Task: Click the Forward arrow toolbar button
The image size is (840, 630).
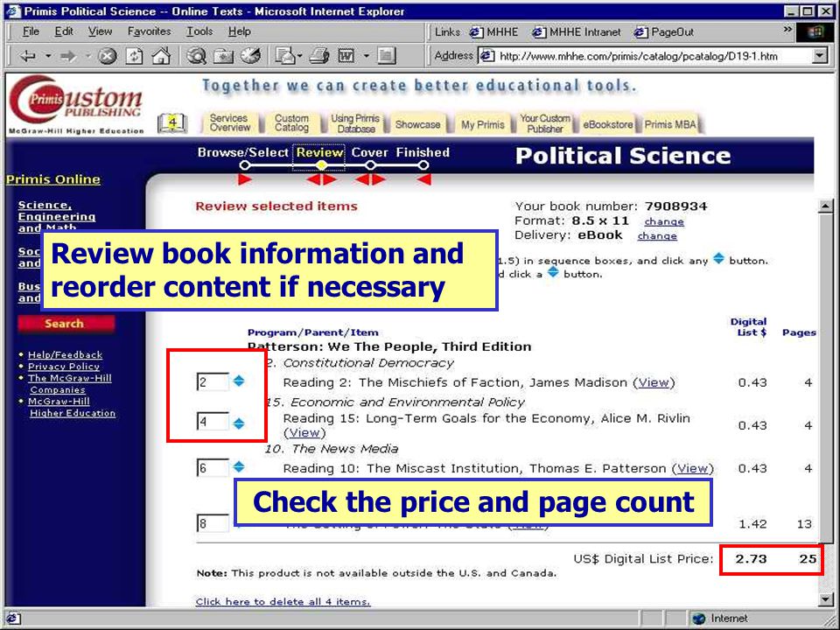Action: [x=68, y=56]
